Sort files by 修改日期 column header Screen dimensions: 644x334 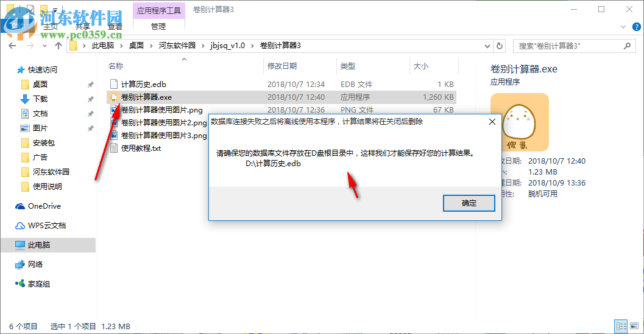pyautogui.click(x=281, y=66)
